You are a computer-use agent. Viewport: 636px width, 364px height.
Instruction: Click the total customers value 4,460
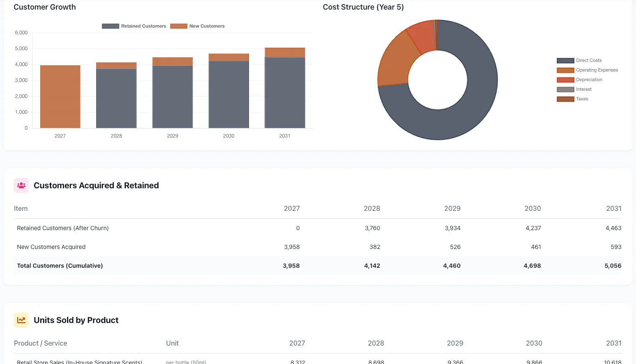tap(452, 266)
